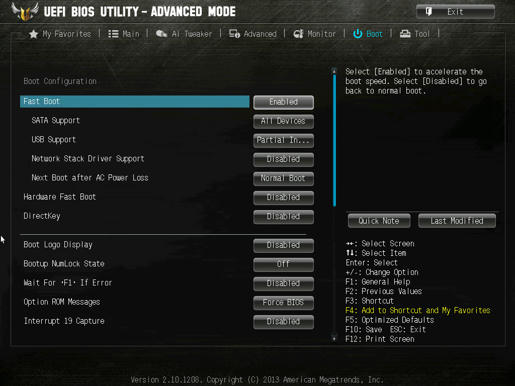Open the Quick Note button
The height and width of the screenshot is (386, 515).
tap(379, 221)
